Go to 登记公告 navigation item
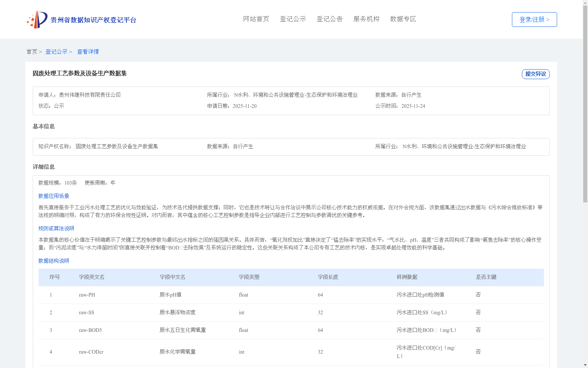This screenshot has height=368, width=588. coord(330,19)
